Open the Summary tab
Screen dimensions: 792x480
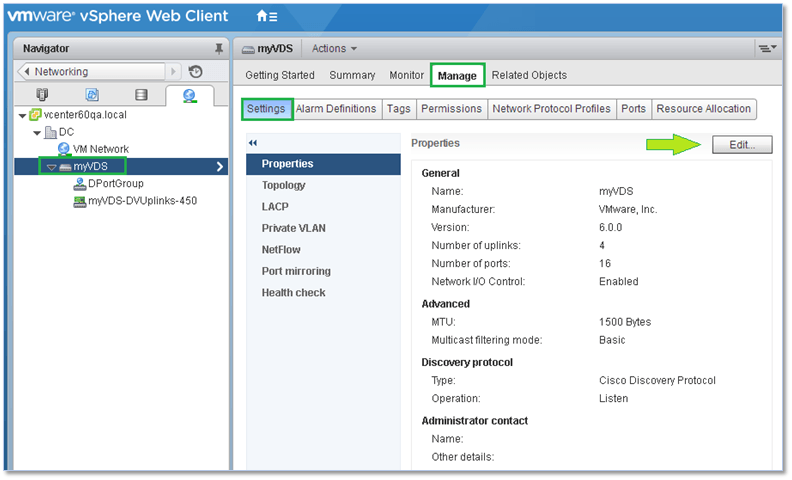click(x=352, y=75)
